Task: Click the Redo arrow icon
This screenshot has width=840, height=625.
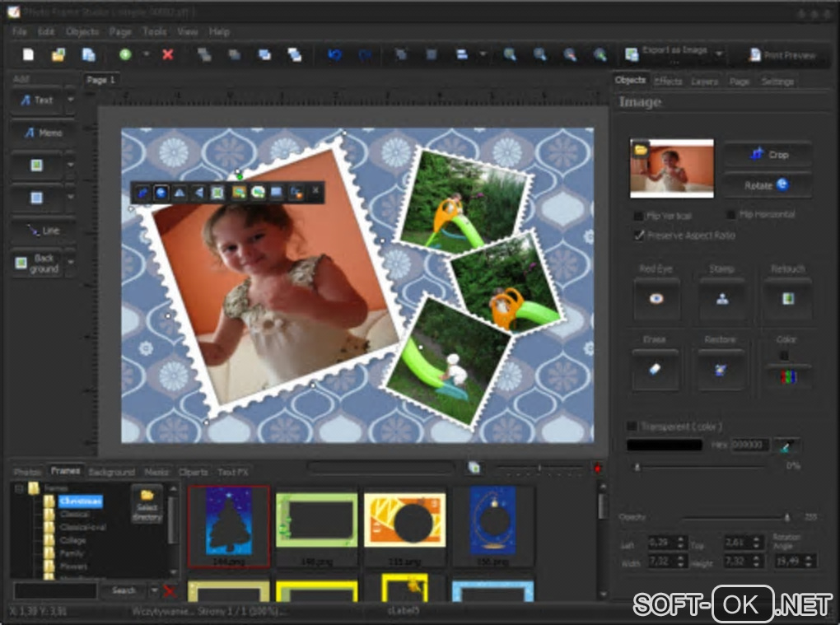Action: coord(366,54)
